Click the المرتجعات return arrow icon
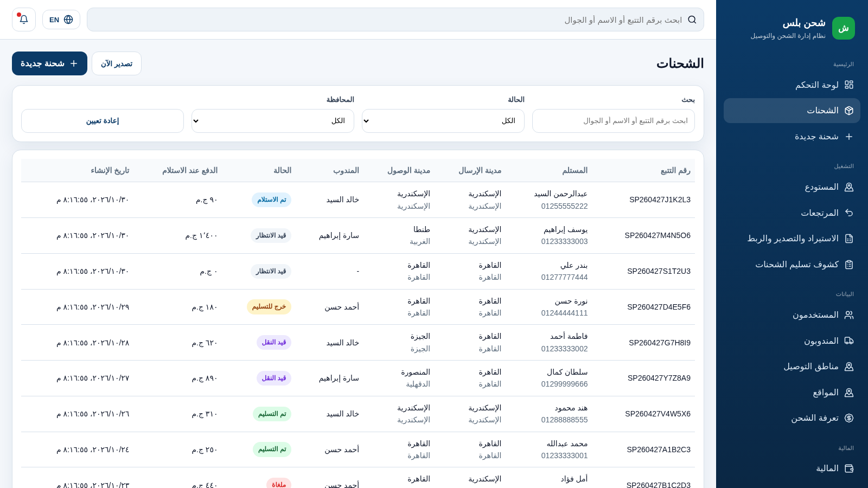Image resolution: width=868 pixels, height=488 pixels. (x=849, y=213)
